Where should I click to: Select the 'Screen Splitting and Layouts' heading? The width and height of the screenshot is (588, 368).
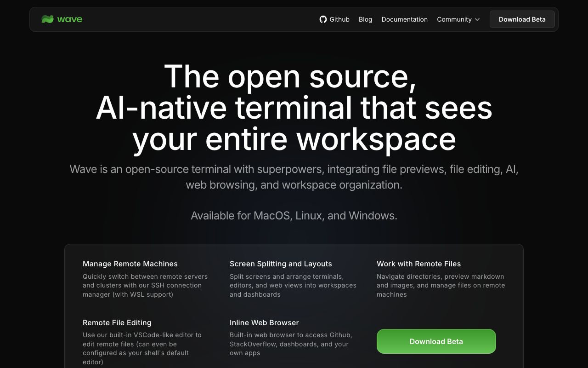pos(281,264)
